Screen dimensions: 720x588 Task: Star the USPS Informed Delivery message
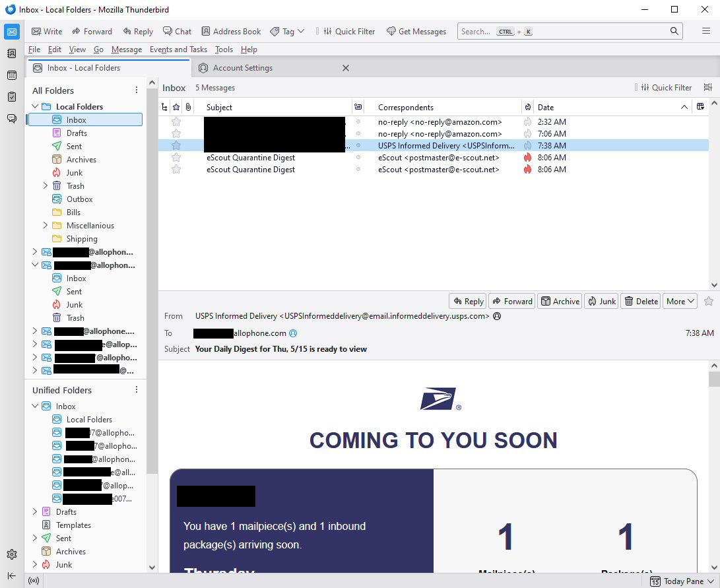point(176,145)
